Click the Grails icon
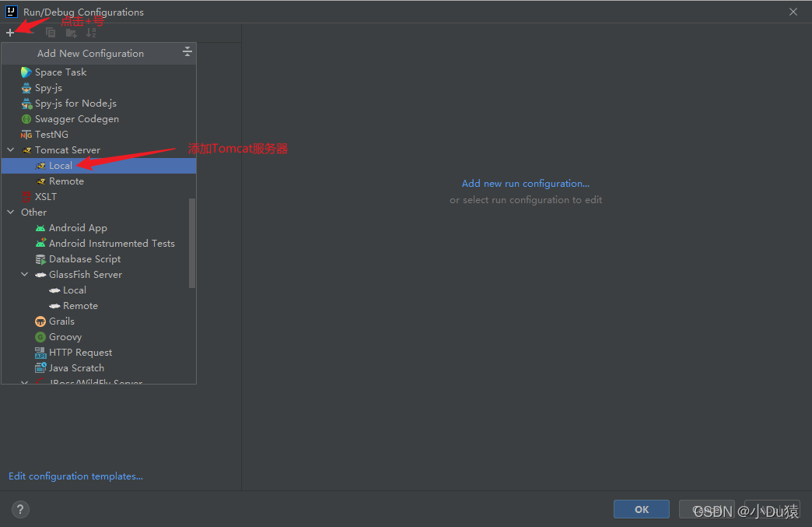This screenshot has width=812, height=527. 40,321
